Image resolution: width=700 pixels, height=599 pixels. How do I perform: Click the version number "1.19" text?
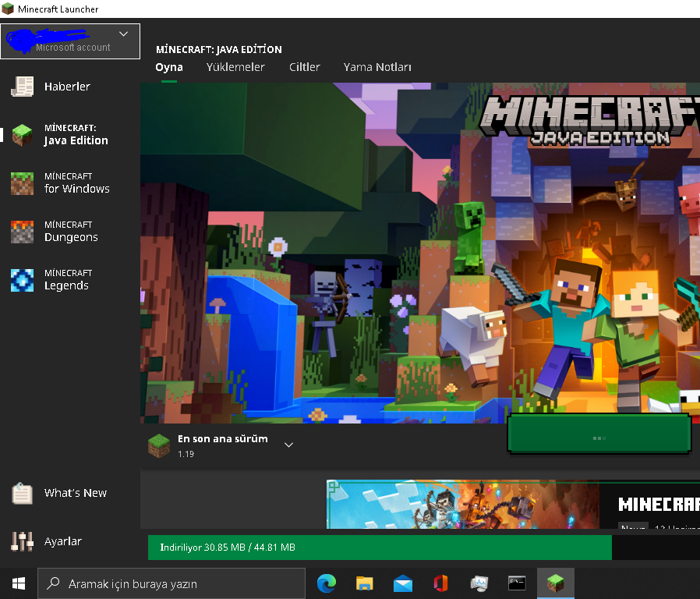[186, 454]
